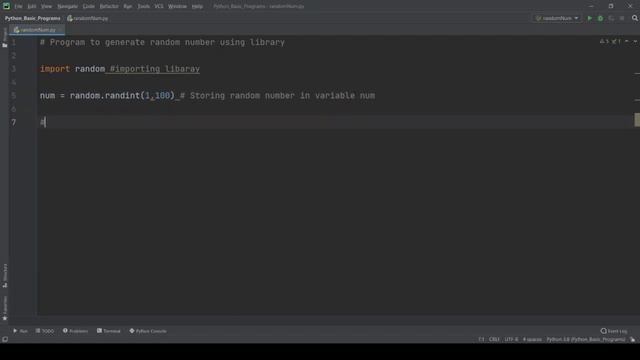
Task: Open the Refactor menu
Action: [109, 6]
